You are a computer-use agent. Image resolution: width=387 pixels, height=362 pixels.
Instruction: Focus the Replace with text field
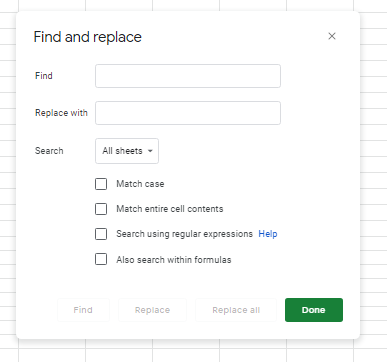tap(188, 113)
